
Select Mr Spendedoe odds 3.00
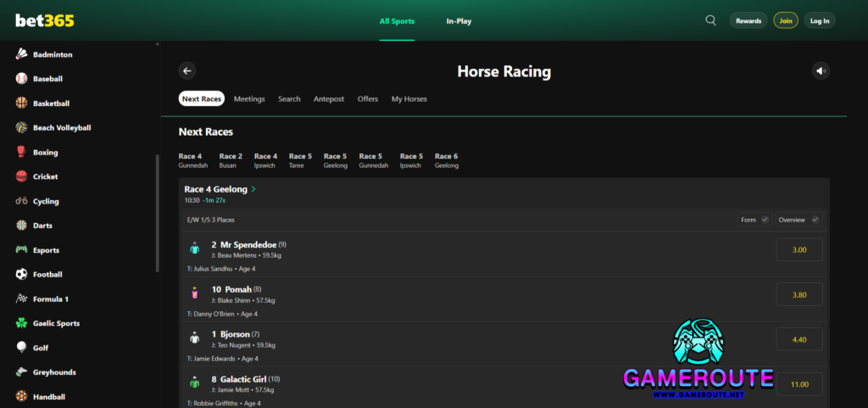click(799, 249)
